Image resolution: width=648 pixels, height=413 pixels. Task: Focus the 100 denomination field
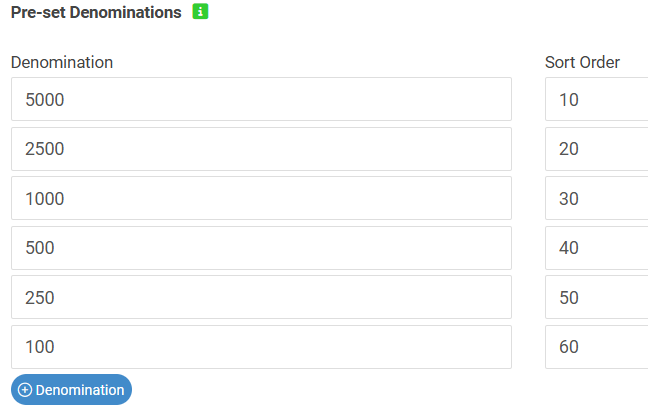point(261,347)
